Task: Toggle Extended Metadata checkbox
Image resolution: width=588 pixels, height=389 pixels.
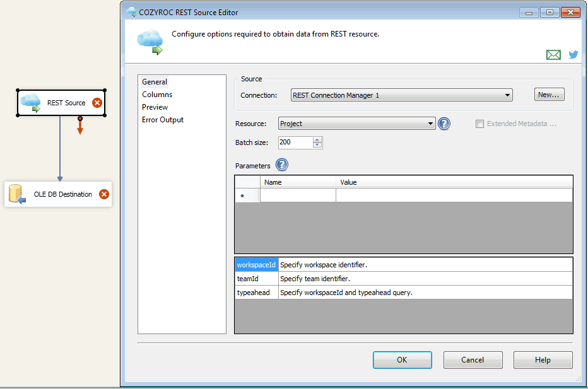Action: coord(479,124)
